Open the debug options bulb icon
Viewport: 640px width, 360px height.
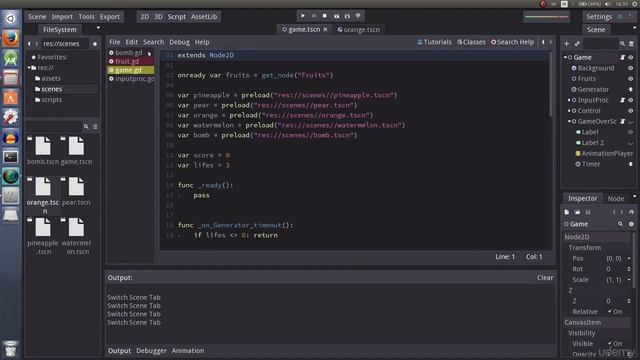tap(358, 16)
